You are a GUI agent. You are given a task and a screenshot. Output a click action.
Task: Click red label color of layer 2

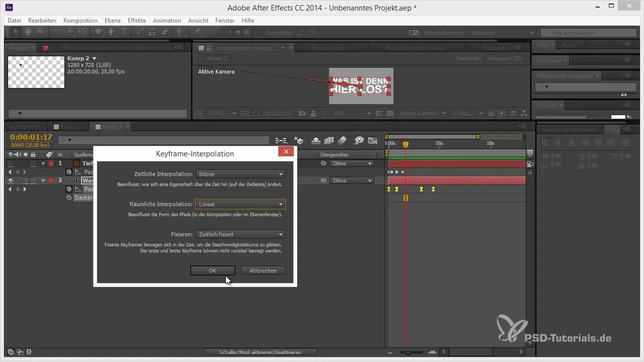pyautogui.click(x=51, y=180)
